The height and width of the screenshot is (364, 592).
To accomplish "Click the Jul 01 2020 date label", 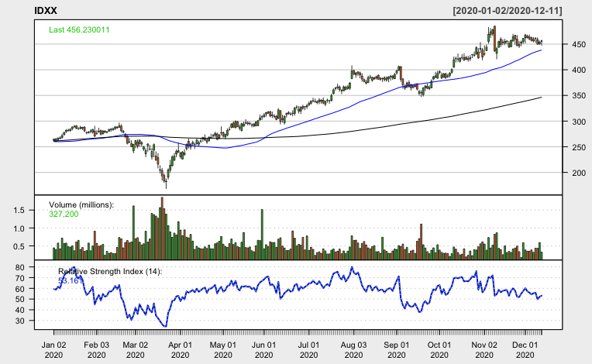I will point(308,350).
